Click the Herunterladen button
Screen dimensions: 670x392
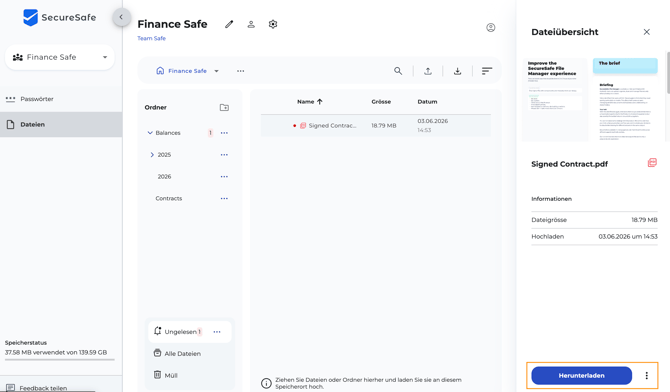pos(581,375)
